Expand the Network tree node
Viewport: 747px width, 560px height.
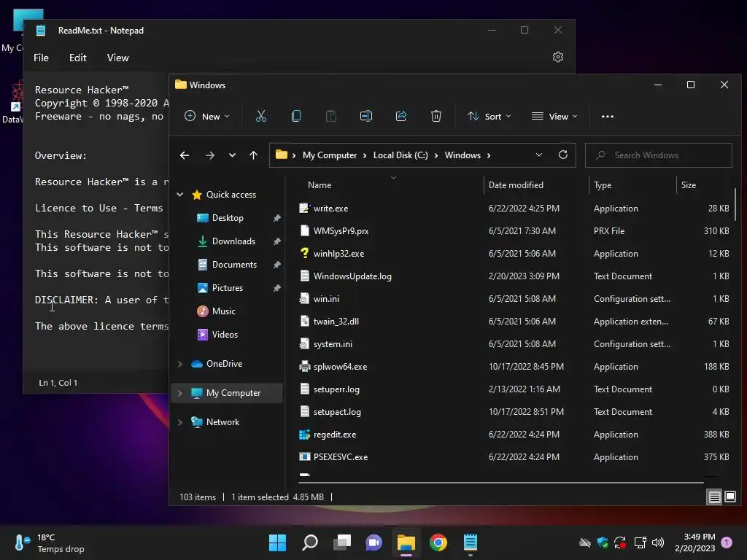[x=180, y=422]
